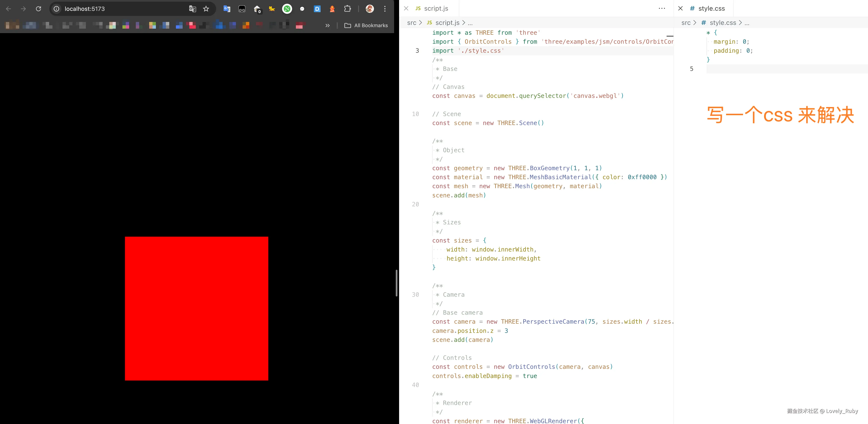Open the Extensions puzzle menu

tap(347, 9)
